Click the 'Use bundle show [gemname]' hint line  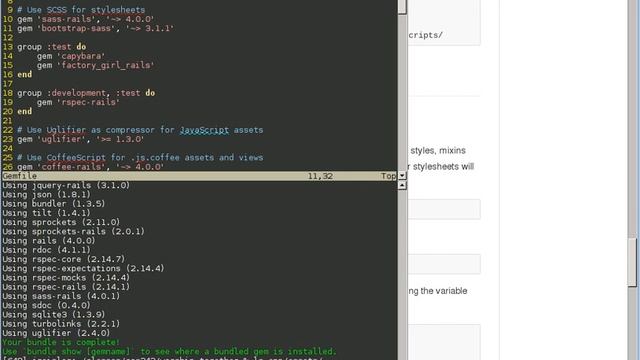pos(169,351)
